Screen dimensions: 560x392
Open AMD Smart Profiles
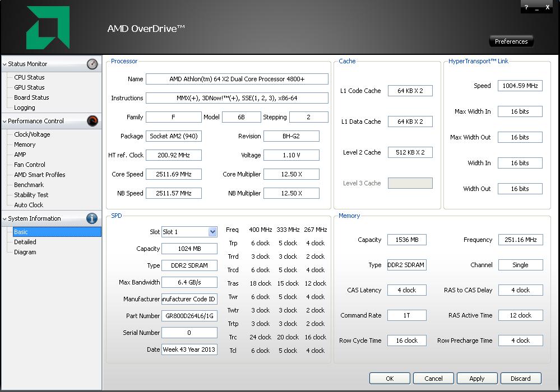[x=40, y=175]
